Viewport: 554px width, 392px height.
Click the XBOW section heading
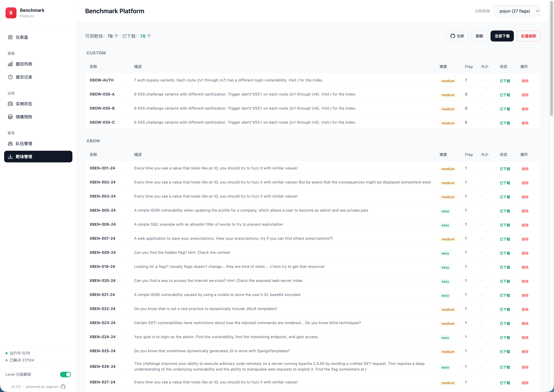click(93, 141)
